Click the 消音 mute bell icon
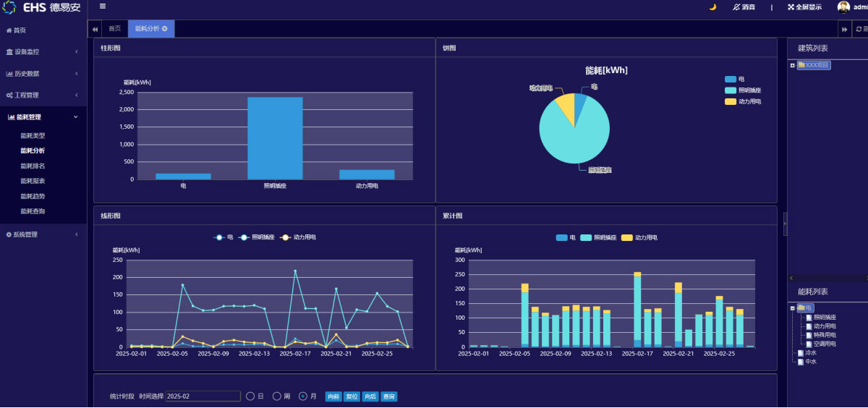 (x=736, y=7)
